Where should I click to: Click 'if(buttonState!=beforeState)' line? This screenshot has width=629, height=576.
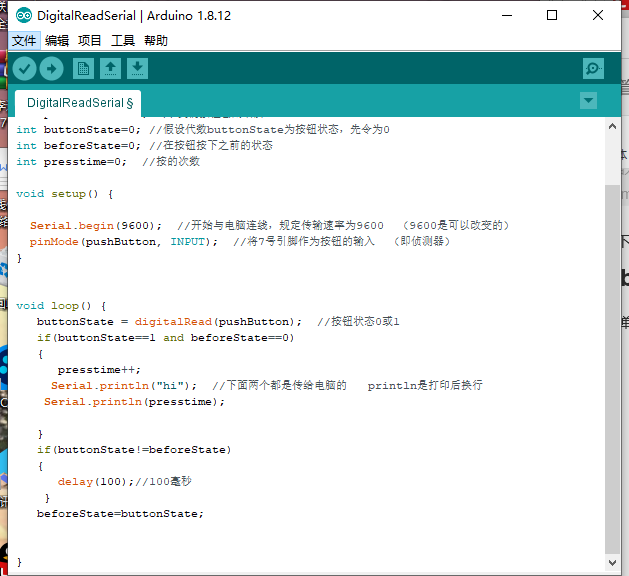tap(134, 450)
